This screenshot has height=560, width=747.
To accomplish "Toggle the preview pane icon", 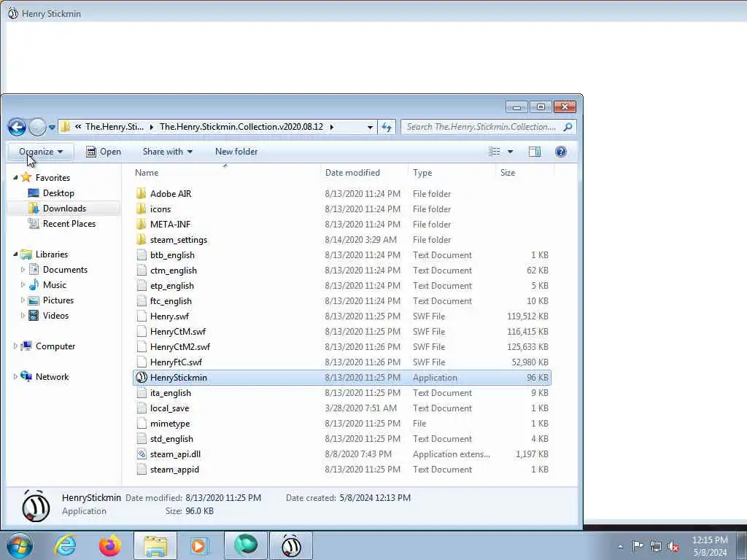I will point(535,152).
